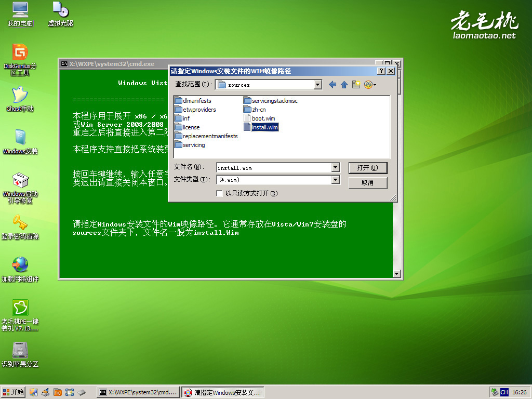
Task: Go up one folder level
Action: coord(344,85)
